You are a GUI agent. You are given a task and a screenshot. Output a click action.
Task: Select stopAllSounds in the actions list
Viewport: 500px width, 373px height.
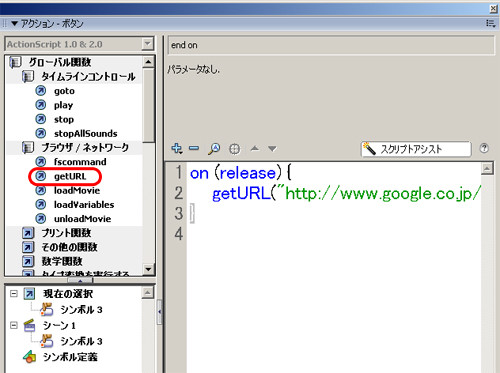click(86, 134)
